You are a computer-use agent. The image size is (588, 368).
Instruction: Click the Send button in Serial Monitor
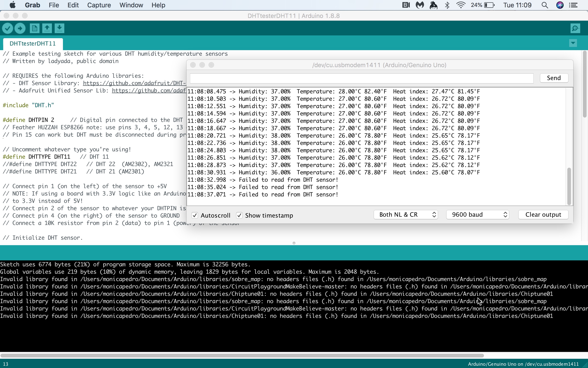point(554,78)
